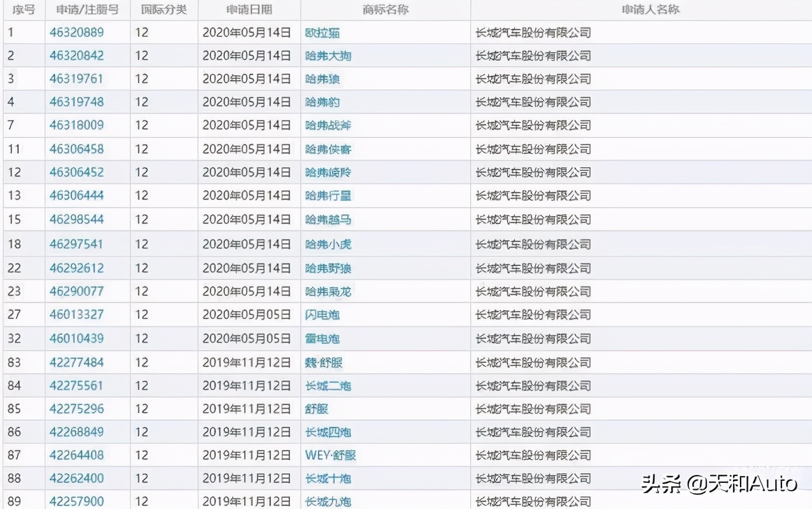The image size is (812, 509).
Task: Open application number 46319748
Action: coord(76,101)
